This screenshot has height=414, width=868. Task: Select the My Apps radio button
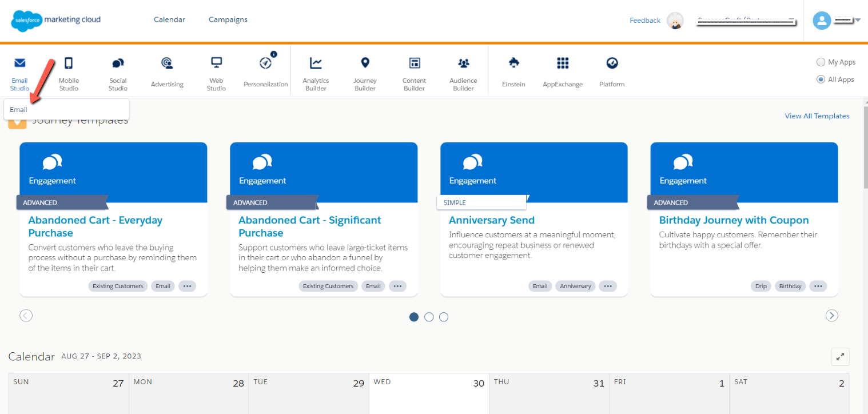[x=821, y=62]
